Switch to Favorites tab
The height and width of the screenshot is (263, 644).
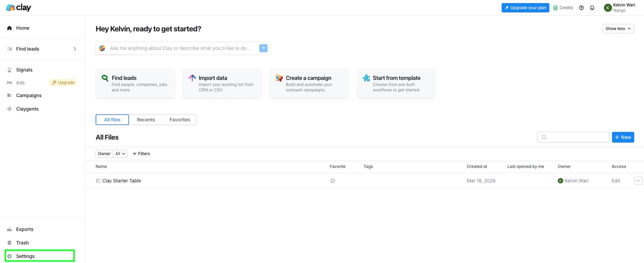180,120
